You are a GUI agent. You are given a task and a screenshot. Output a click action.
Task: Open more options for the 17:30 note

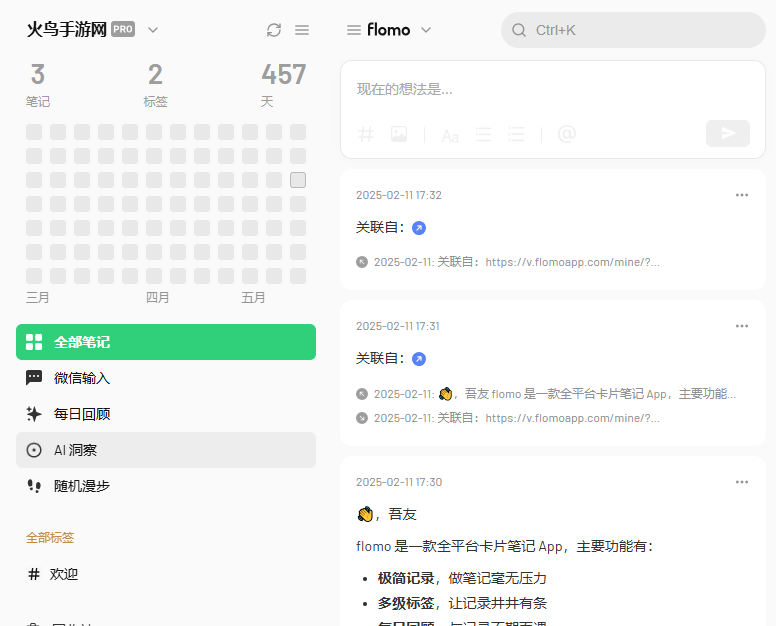[x=741, y=482]
